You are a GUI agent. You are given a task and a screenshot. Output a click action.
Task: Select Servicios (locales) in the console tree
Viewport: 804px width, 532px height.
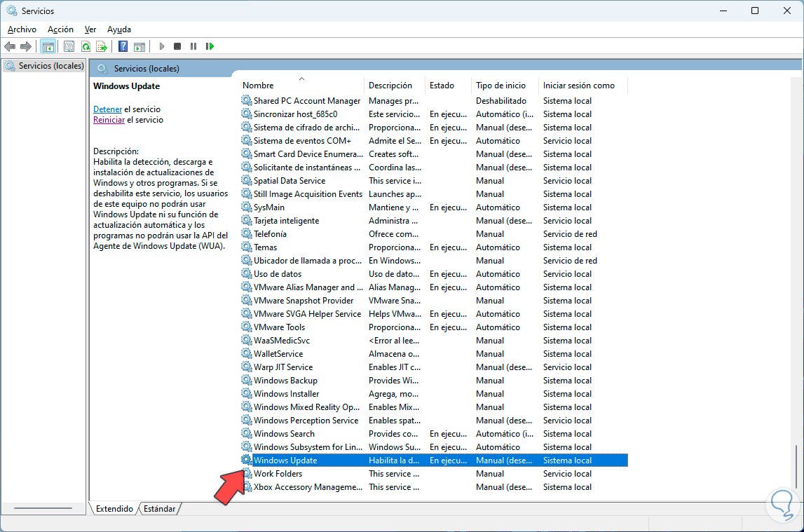[x=44, y=66]
